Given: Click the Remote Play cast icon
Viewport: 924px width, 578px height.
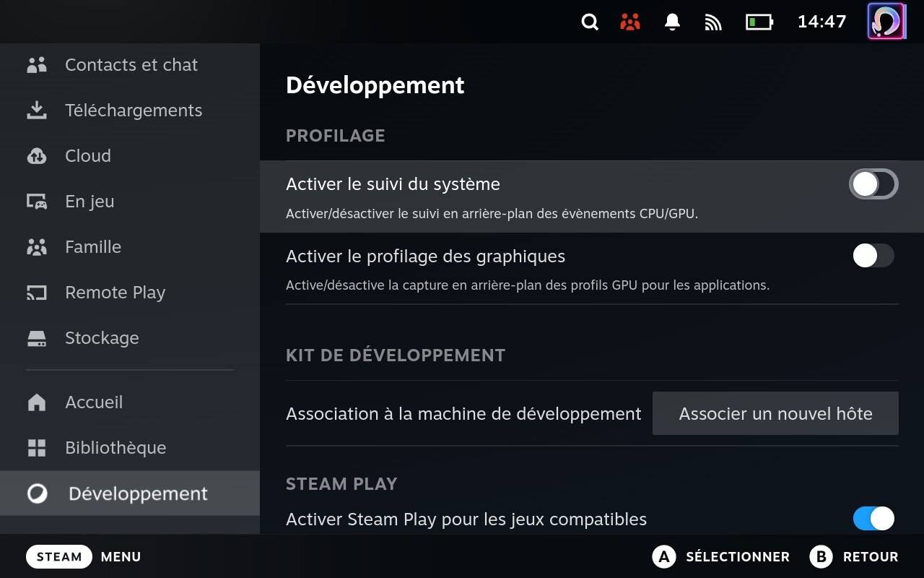Looking at the screenshot, I should (37, 293).
